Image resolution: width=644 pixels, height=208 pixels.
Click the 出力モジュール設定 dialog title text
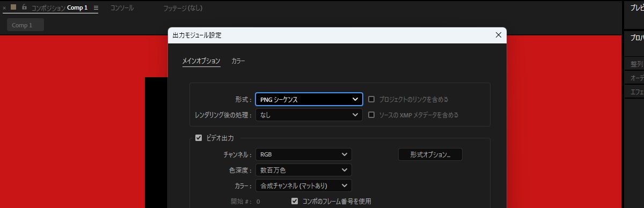(196, 35)
